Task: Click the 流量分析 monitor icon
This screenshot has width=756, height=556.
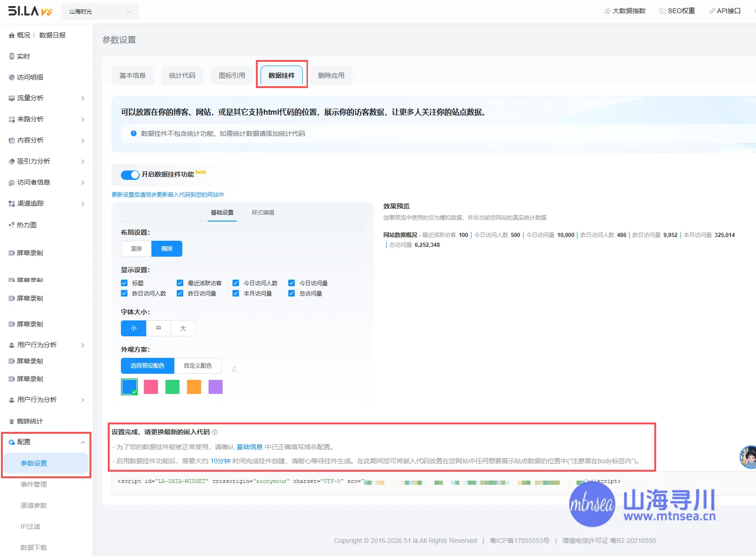Action: 12,98
